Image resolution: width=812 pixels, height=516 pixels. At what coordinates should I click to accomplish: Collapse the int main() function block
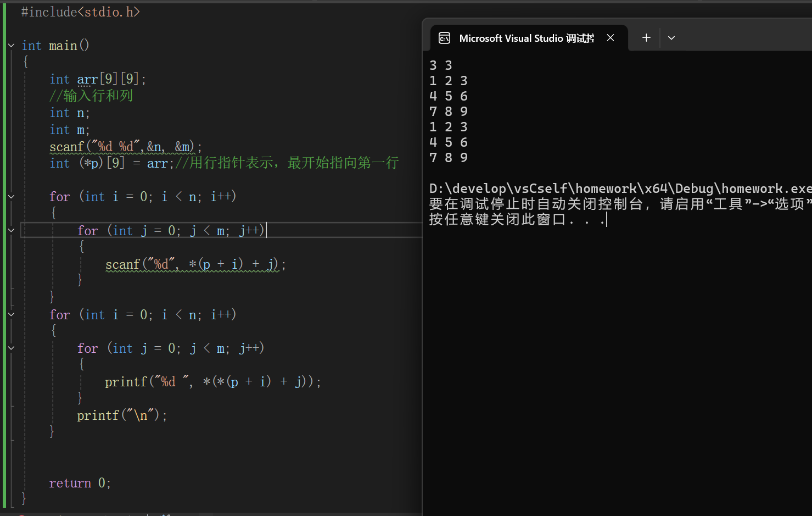pos(11,46)
